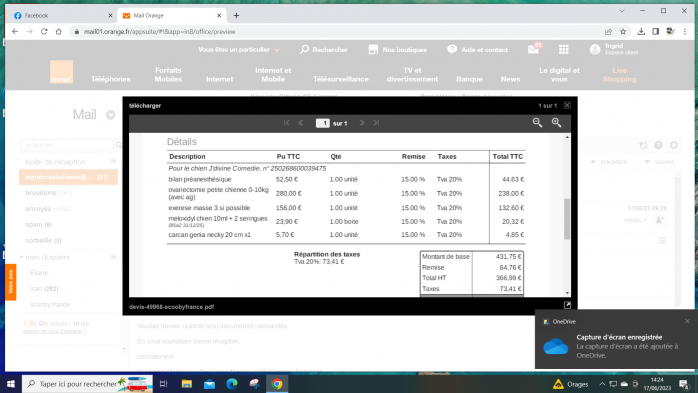Reload the page in Chrome

pyautogui.click(x=44, y=32)
